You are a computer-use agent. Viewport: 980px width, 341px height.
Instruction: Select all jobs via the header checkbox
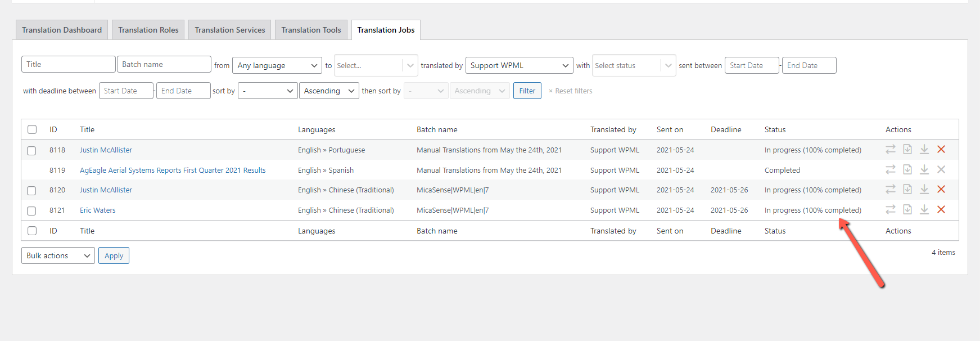coord(32,129)
